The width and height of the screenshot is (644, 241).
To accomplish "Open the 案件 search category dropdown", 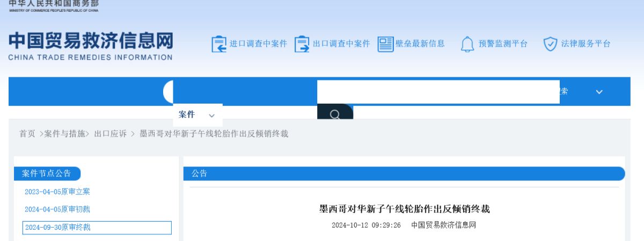I will pyautogui.click(x=197, y=115).
